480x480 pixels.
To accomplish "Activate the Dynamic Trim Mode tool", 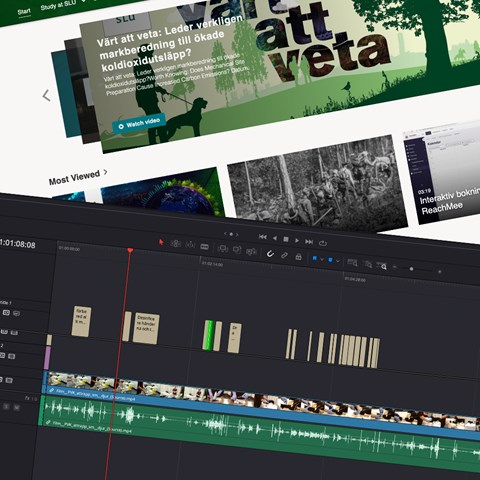I will [190, 245].
